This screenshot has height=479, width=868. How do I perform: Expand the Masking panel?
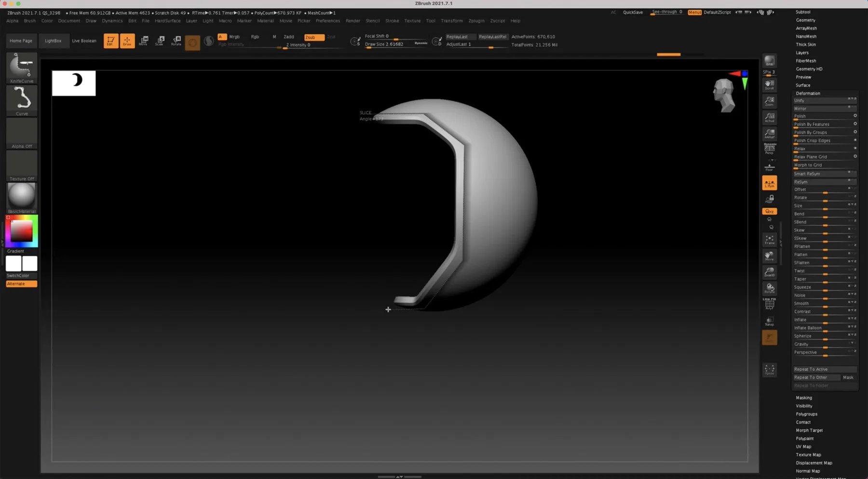click(x=803, y=397)
